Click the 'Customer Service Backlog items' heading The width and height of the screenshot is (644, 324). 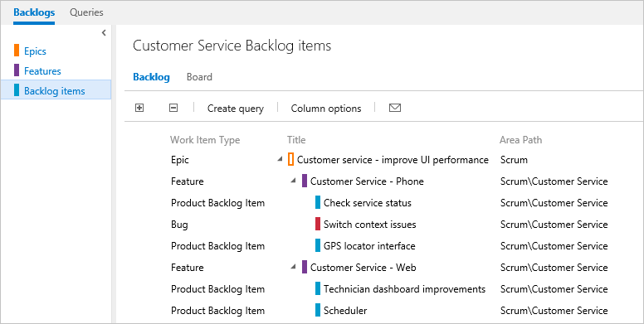(x=232, y=45)
